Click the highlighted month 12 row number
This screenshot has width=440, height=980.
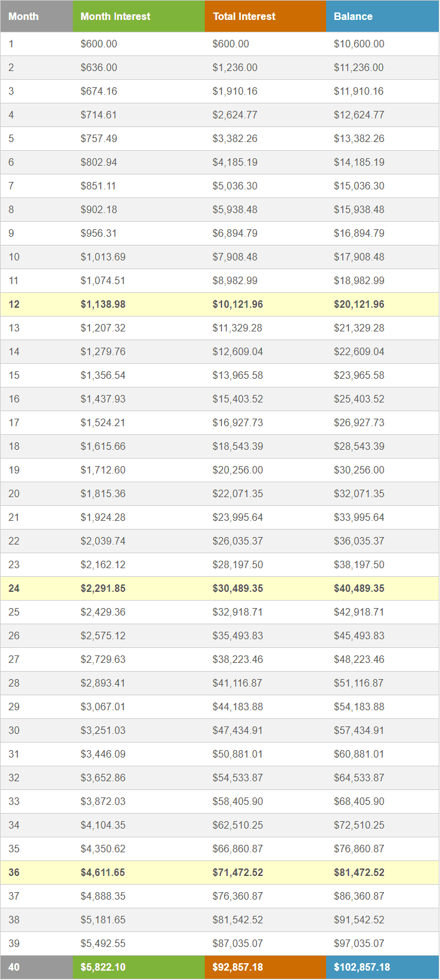pos(14,305)
